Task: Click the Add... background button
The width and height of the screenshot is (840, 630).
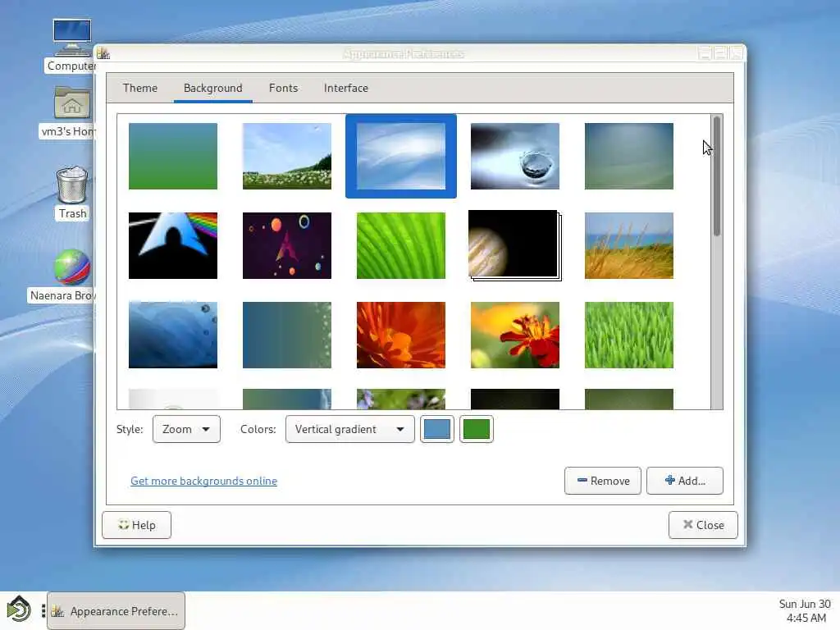Action: tap(685, 481)
